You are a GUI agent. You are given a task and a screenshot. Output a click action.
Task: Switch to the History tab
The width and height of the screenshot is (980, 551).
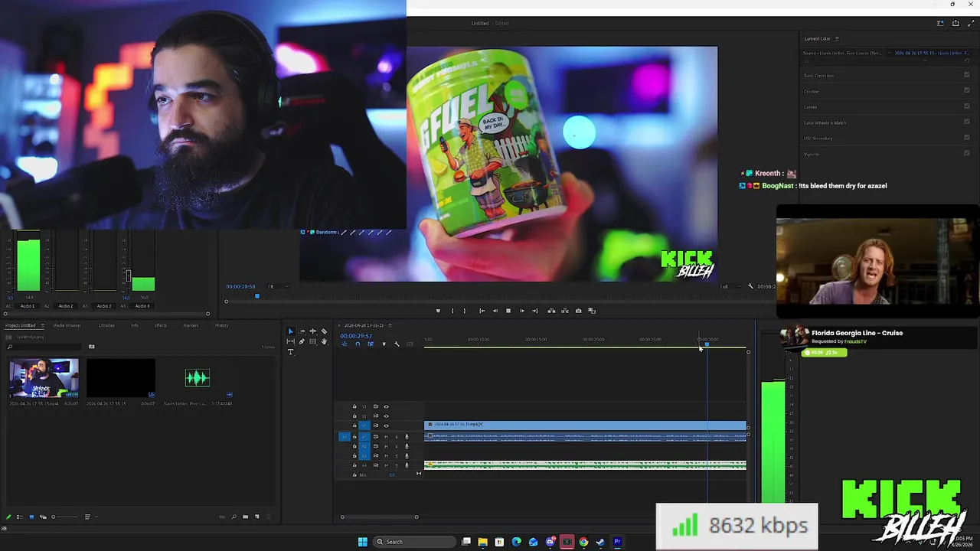[221, 325]
